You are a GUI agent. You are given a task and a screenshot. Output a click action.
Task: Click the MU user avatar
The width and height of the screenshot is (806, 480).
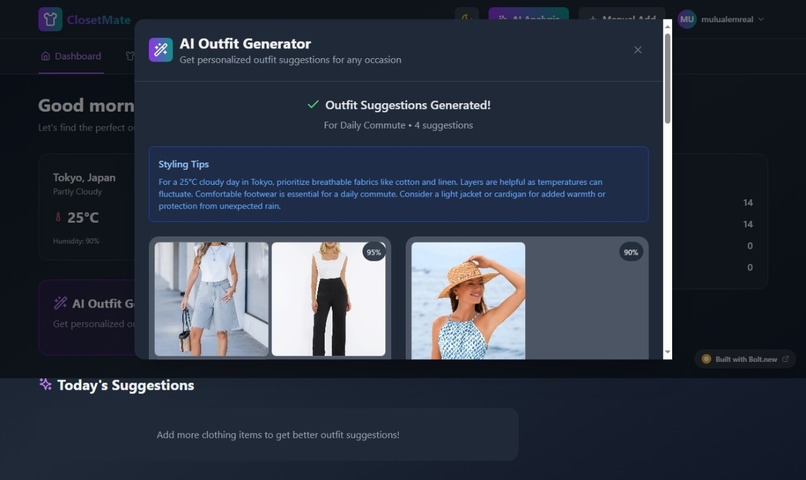(687, 20)
